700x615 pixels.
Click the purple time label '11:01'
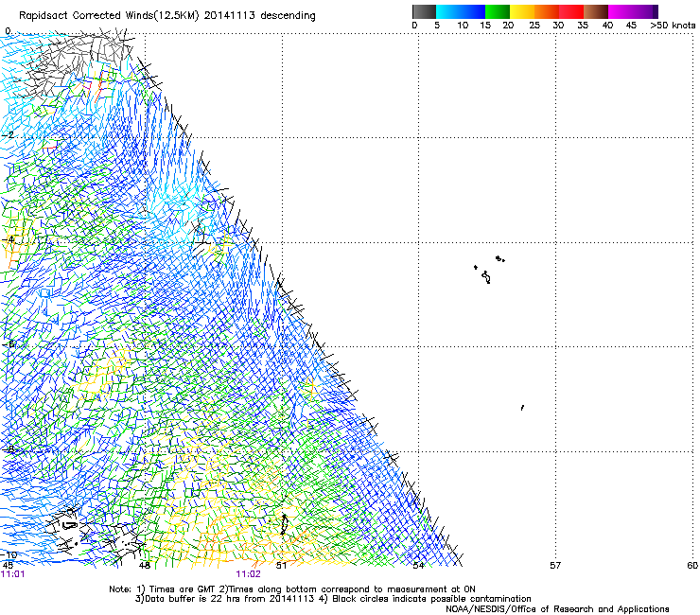pyautogui.click(x=13, y=574)
